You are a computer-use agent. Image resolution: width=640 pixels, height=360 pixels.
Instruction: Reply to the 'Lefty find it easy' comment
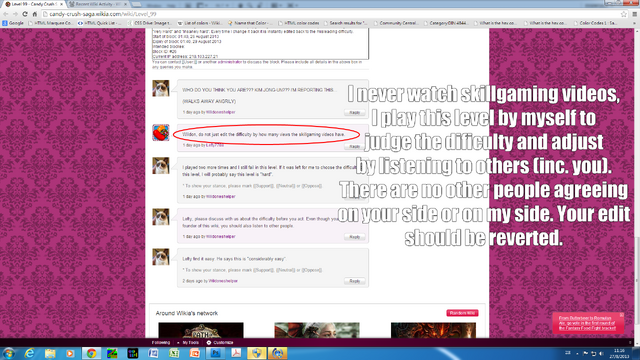[x=354, y=281]
